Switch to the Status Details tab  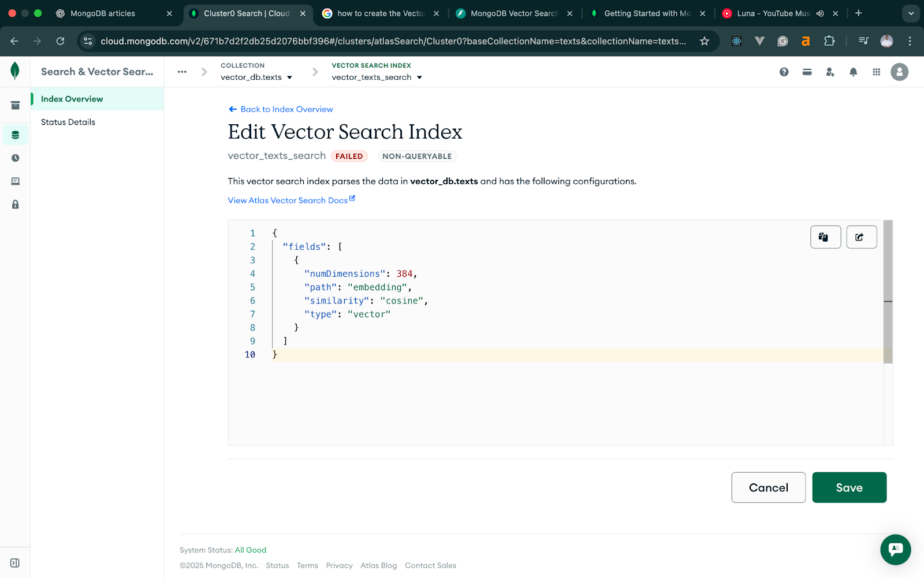click(68, 122)
